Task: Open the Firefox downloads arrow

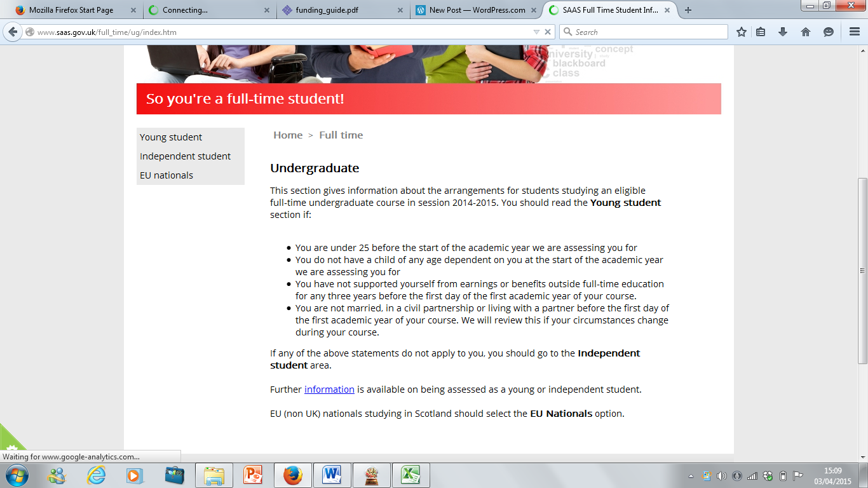Action: [783, 32]
